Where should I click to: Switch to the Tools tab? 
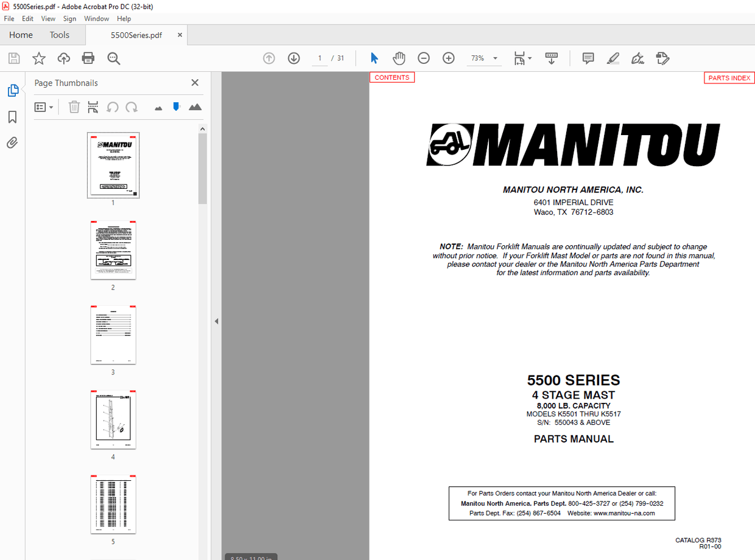pos(59,35)
